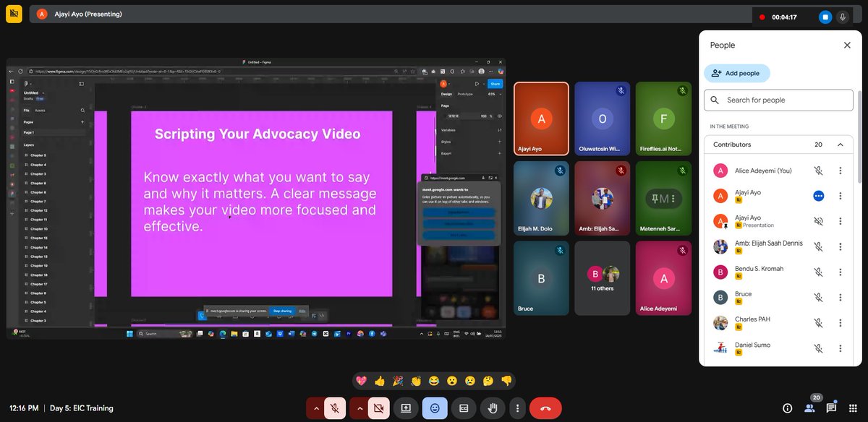Viewport: 868px width, 422px height.
Task: Select Ajayi Ayo video tile
Action: (x=541, y=119)
